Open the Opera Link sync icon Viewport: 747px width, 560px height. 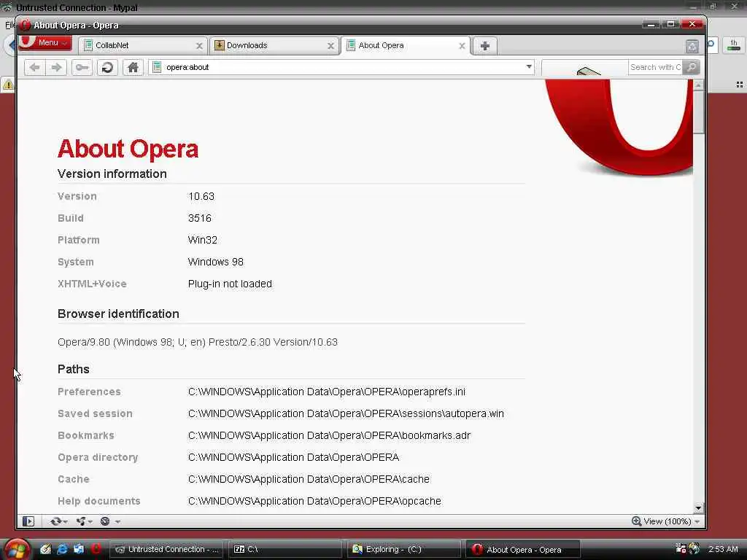55,521
